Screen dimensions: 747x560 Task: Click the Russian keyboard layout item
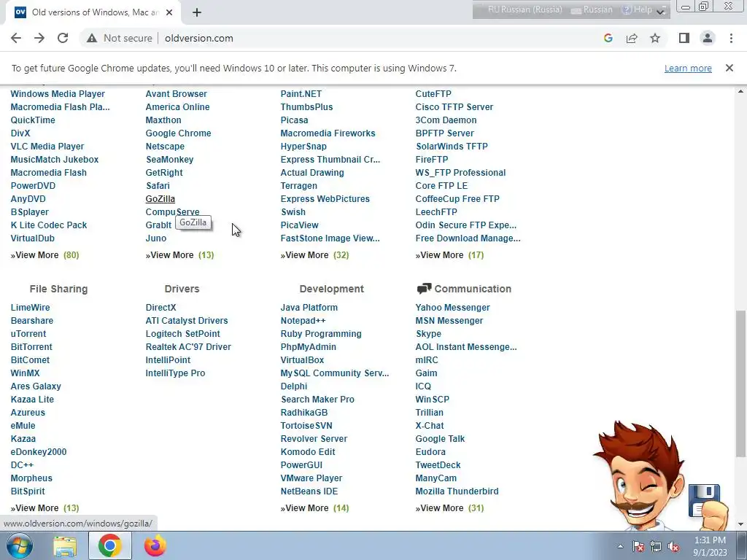(x=592, y=9)
